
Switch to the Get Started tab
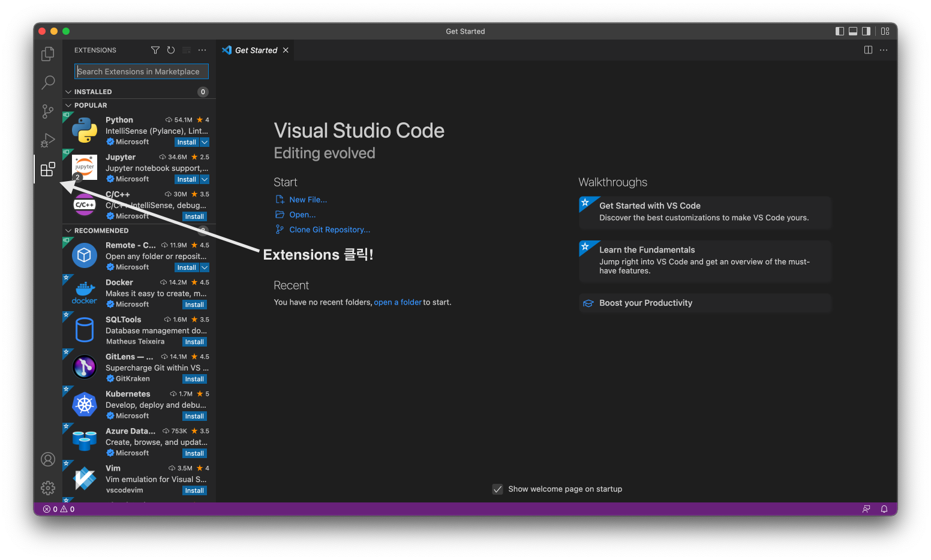256,50
